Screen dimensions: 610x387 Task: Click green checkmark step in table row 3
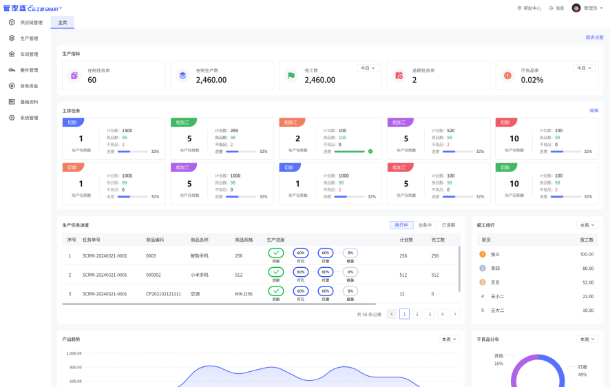(276, 291)
